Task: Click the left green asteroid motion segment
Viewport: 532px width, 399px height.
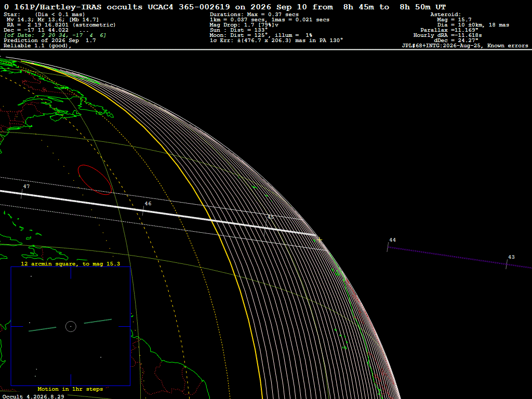Action: pos(43,329)
